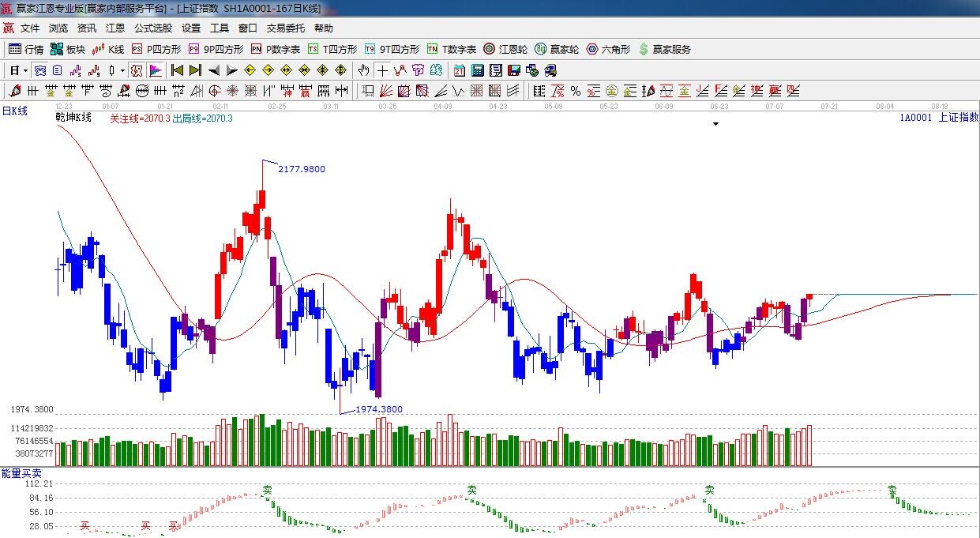Click the 赢家服务 dollar-sign icon
This screenshot has width=980, height=538.
pos(644,49)
